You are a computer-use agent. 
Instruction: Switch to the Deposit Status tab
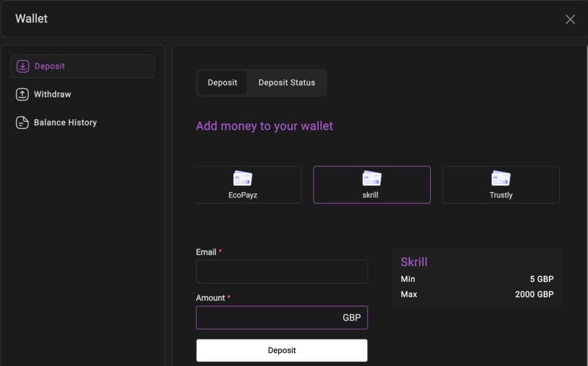287,83
